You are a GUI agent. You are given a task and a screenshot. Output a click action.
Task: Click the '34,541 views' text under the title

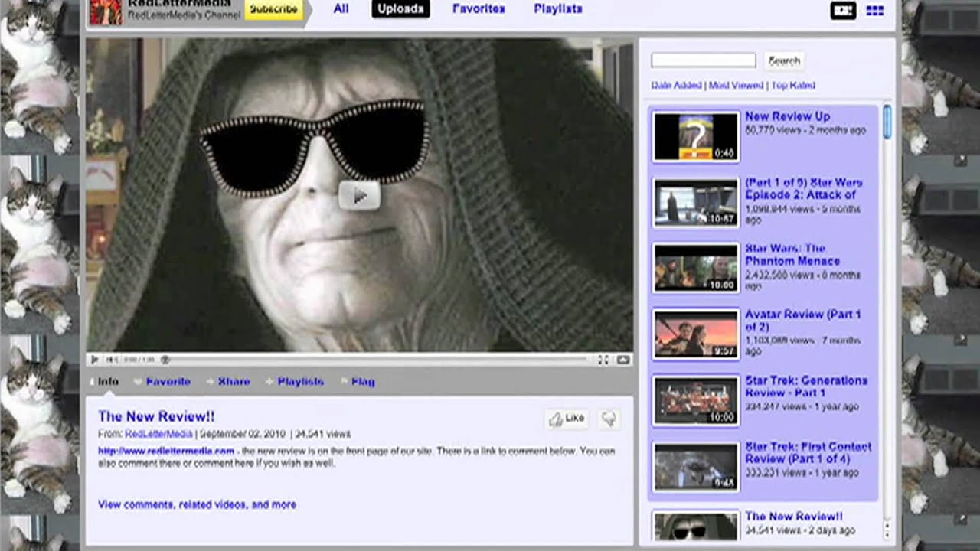pyautogui.click(x=322, y=434)
